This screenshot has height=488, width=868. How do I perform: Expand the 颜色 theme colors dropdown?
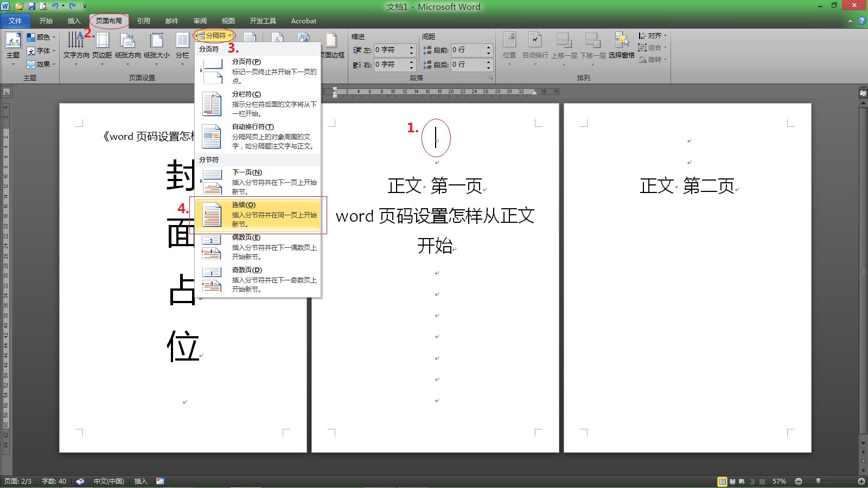click(x=42, y=37)
